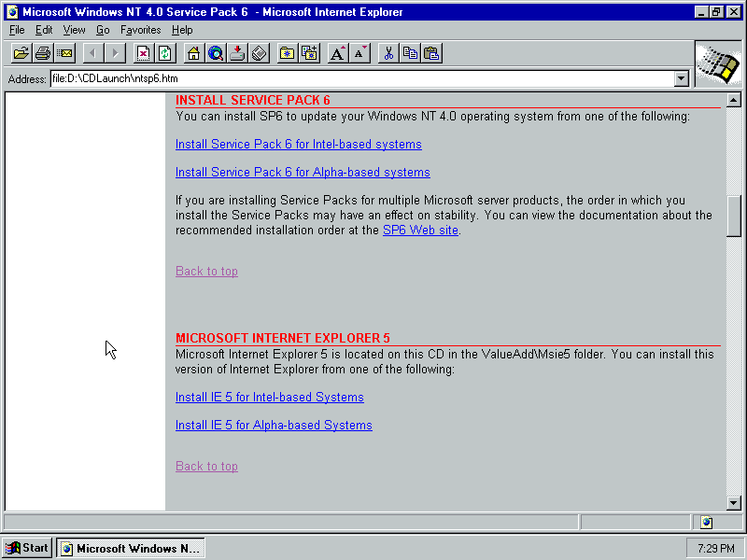The height and width of the screenshot is (560, 747).
Task: Open the Favorites folder icon
Action: [x=288, y=53]
